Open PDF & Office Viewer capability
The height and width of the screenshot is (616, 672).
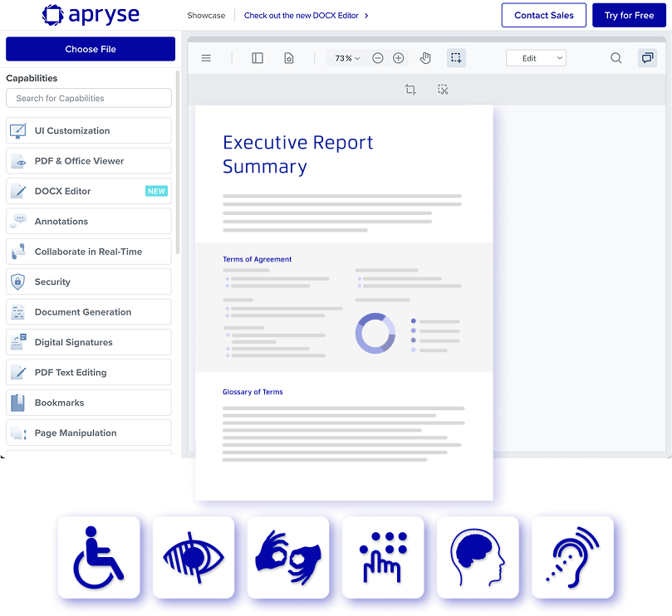pyautogui.click(x=89, y=161)
